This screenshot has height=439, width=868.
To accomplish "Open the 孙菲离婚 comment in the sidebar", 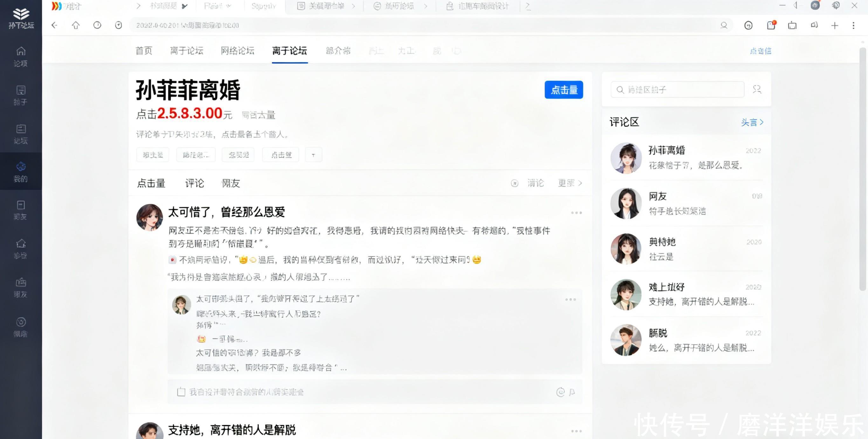I will point(686,158).
